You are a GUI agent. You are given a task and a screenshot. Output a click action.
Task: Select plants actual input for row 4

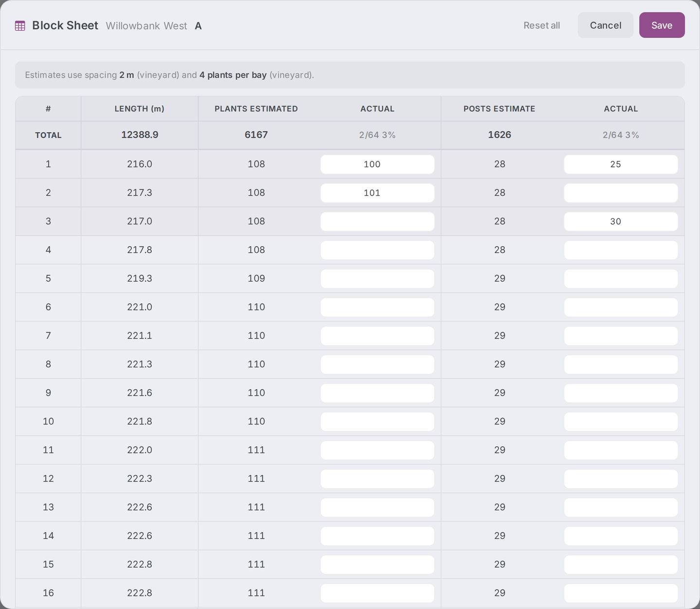[377, 250]
